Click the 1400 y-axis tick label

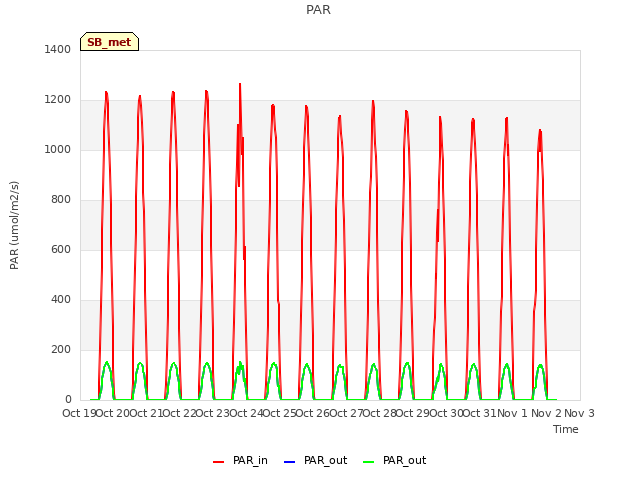coord(58,49)
